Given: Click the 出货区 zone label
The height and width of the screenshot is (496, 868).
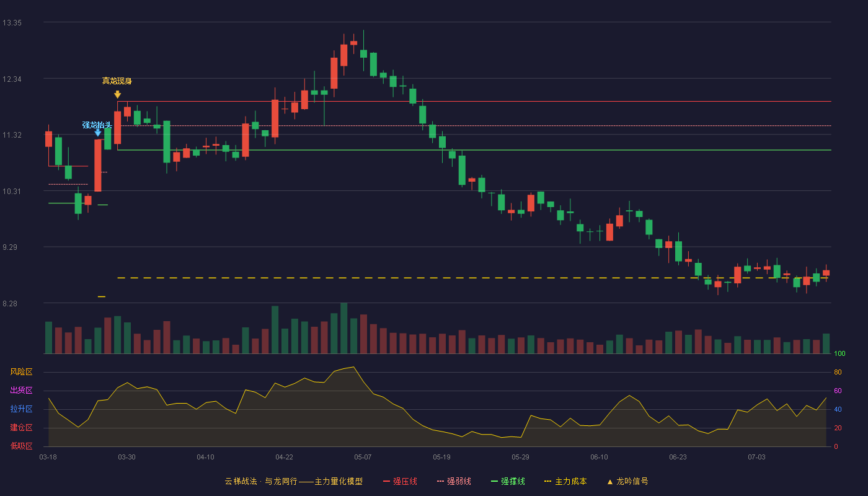Looking at the screenshot, I should pos(22,391).
